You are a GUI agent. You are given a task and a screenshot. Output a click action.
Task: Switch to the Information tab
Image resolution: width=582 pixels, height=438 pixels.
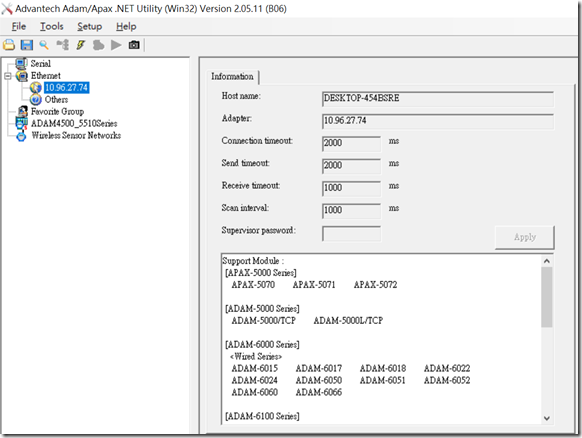(x=232, y=76)
